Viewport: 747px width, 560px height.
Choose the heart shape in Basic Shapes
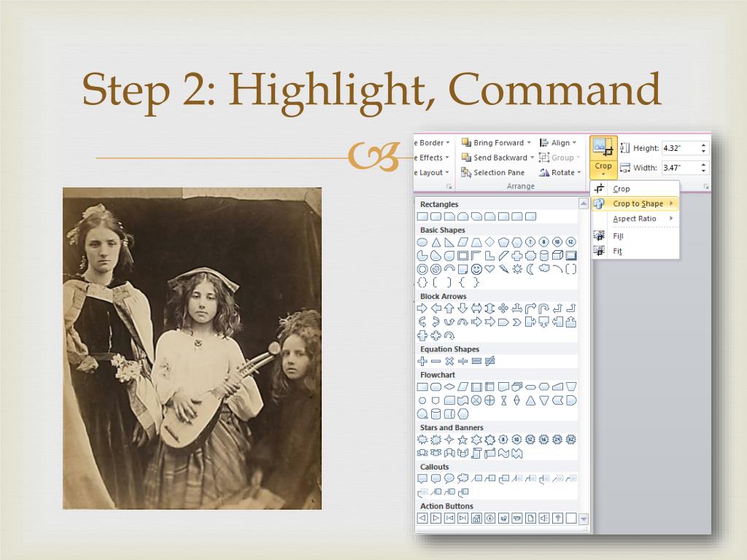click(489, 269)
